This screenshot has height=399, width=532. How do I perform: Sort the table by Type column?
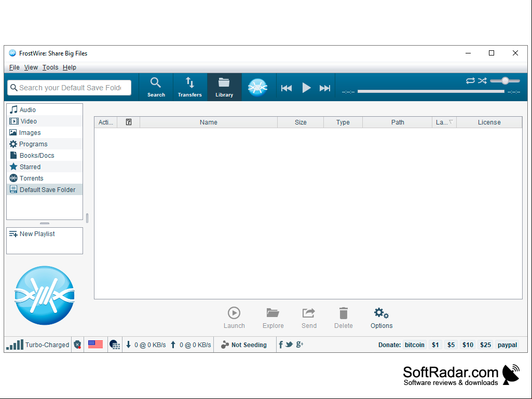coord(343,122)
